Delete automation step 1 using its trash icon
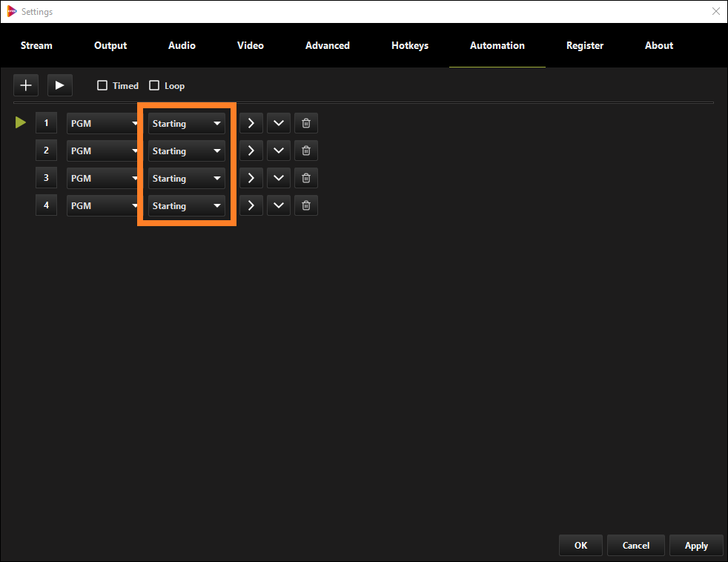 click(x=305, y=122)
